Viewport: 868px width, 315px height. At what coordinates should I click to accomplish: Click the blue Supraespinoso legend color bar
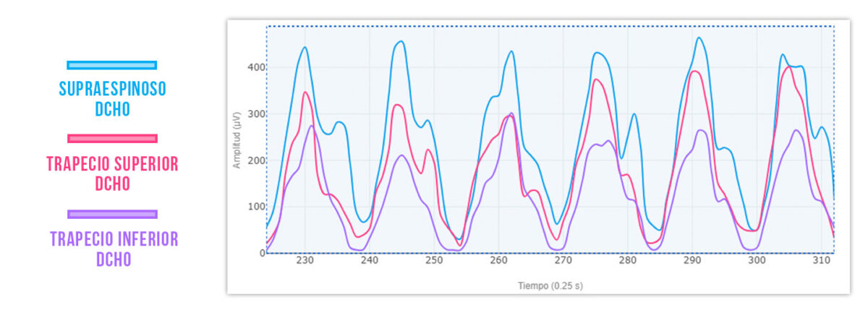[111, 65]
